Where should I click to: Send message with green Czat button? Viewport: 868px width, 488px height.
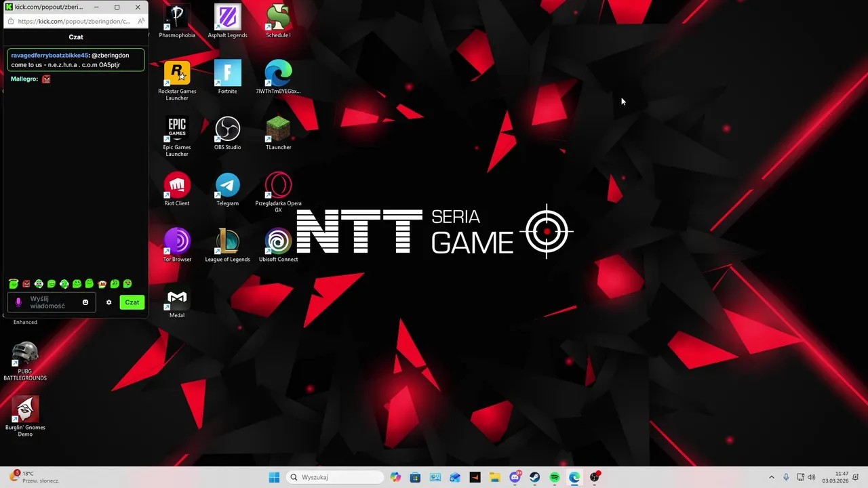click(132, 302)
